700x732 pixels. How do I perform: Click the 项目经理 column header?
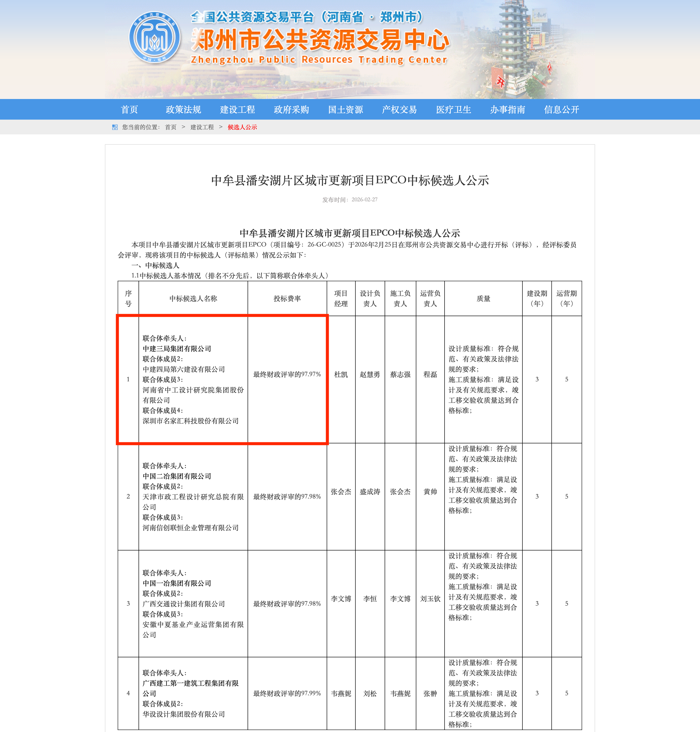tap(341, 298)
